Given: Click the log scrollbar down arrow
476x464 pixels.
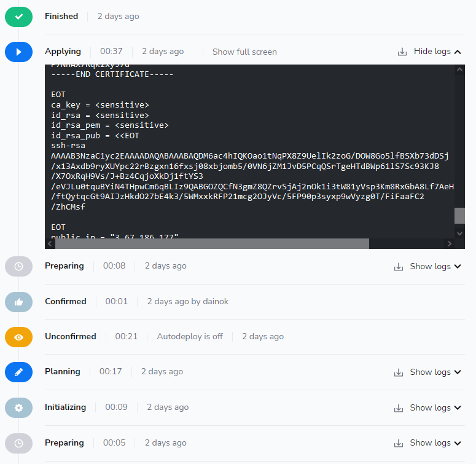Looking at the screenshot, I should (459, 233).
